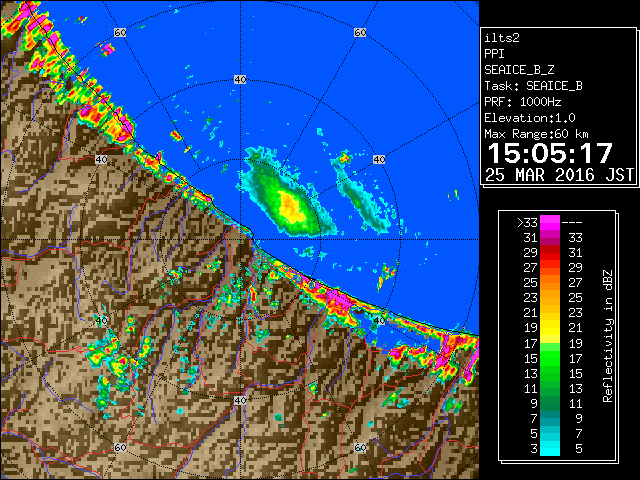Click the 'PRF: 1000Hz' value
The height and width of the screenshot is (480, 640).
coord(522,102)
